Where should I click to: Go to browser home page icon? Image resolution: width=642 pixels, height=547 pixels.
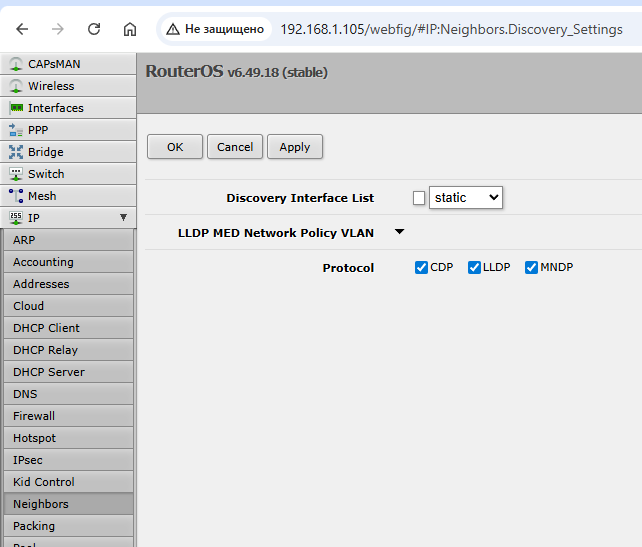click(130, 29)
